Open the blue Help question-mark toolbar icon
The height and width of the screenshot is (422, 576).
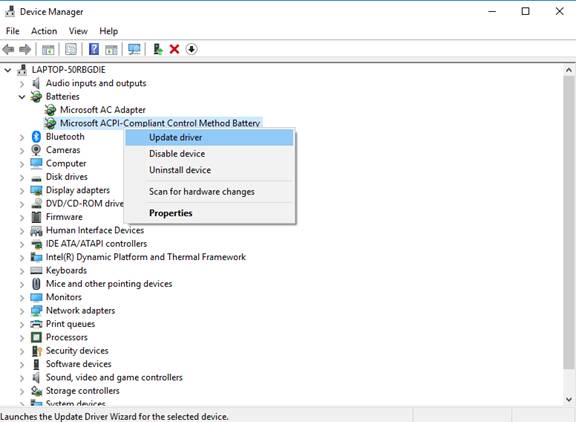[x=94, y=49]
